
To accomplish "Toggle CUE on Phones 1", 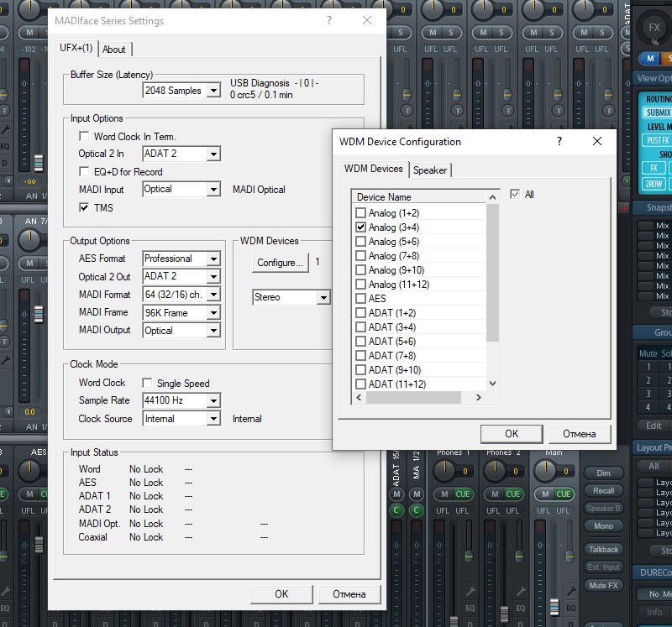I will (463, 494).
